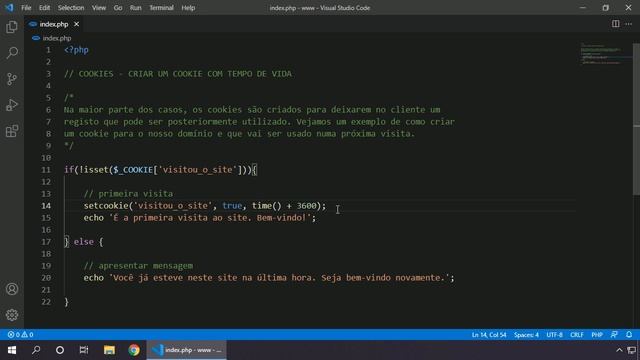Click the Ln 14, Col 54 status item
Image resolution: width=640 pixels, height=360 pixels.
tap(489, 335)
